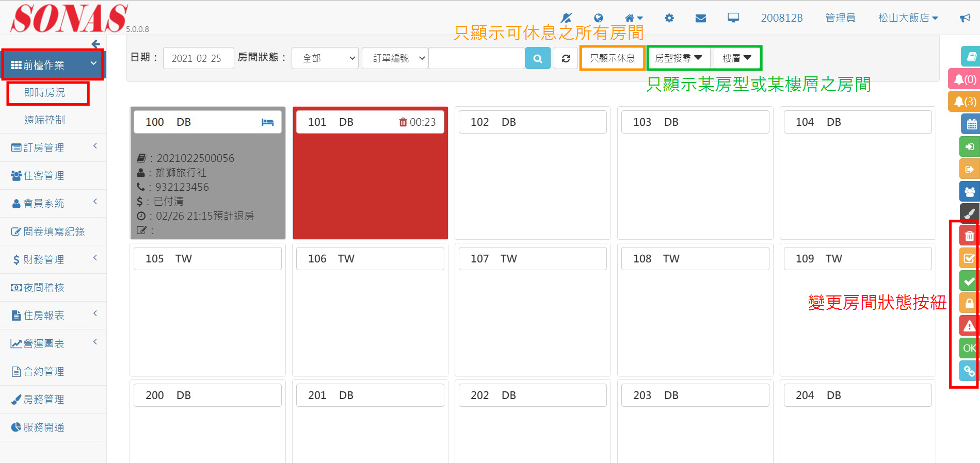
Task: Open the 房間狀態 全部 dropdown
Action: click(325, 58)
